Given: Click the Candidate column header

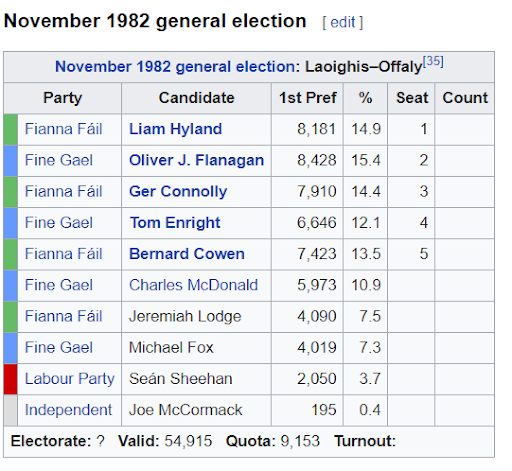Looking at the screenshot, I should [196, 98].
